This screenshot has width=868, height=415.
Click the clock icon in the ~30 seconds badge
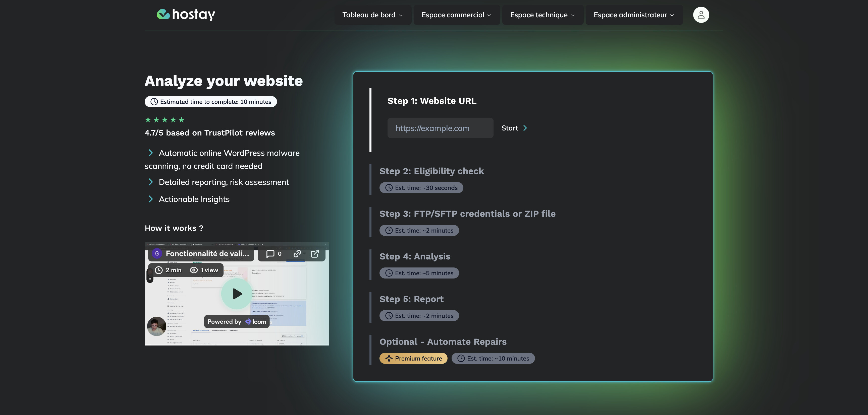(389, 188)
